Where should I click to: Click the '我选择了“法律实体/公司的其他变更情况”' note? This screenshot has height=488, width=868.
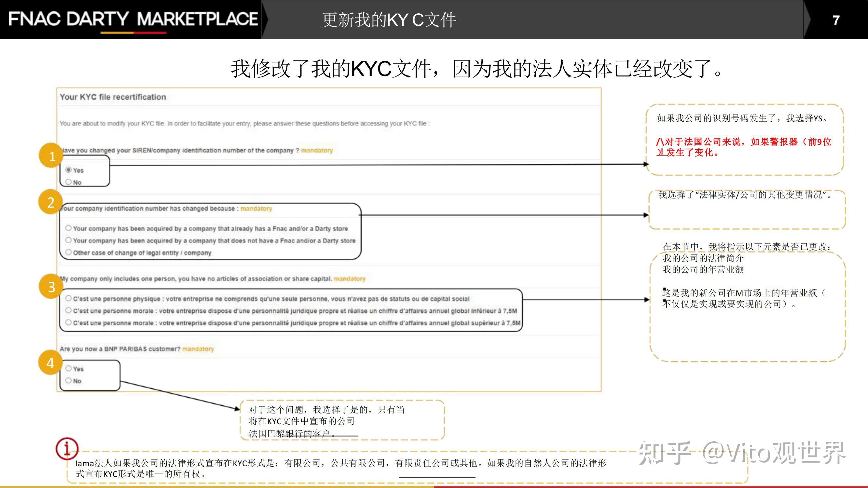point(745,195)
